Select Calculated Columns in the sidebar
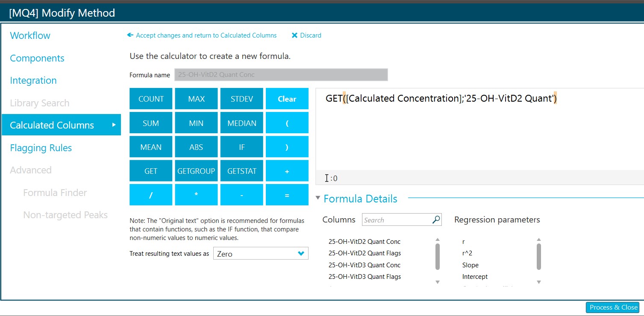Viewport: 644px width, 316px height. [61, 125]
